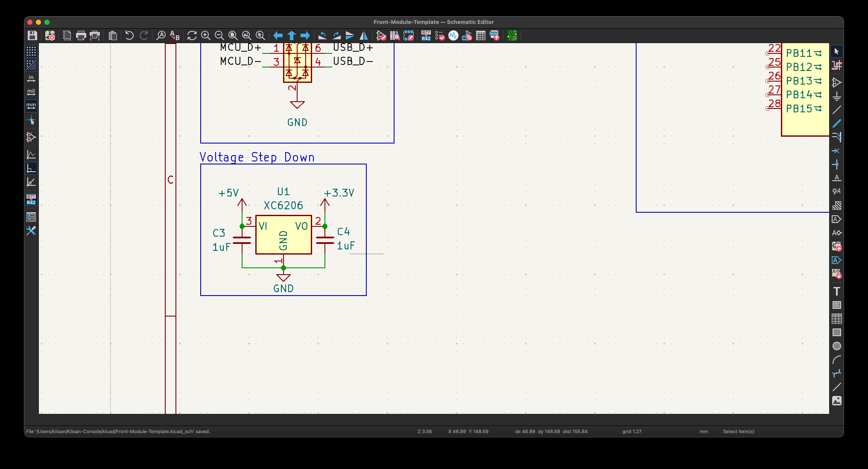Screen dimensions: 868x469
Task: Open the simulator waveform icon
Action: (x=453, y=35)
